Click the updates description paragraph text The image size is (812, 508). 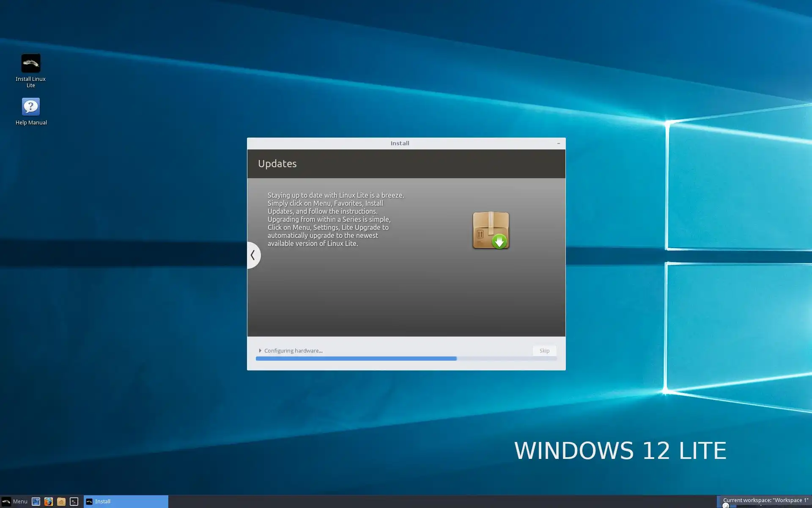335,219
